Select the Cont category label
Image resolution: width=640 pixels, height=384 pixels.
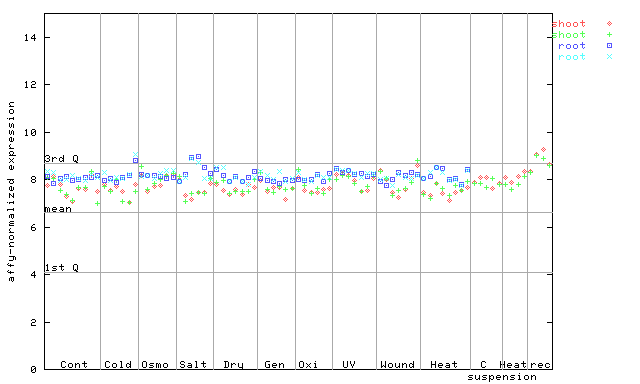pyautogui.click(x=74, y=364)
